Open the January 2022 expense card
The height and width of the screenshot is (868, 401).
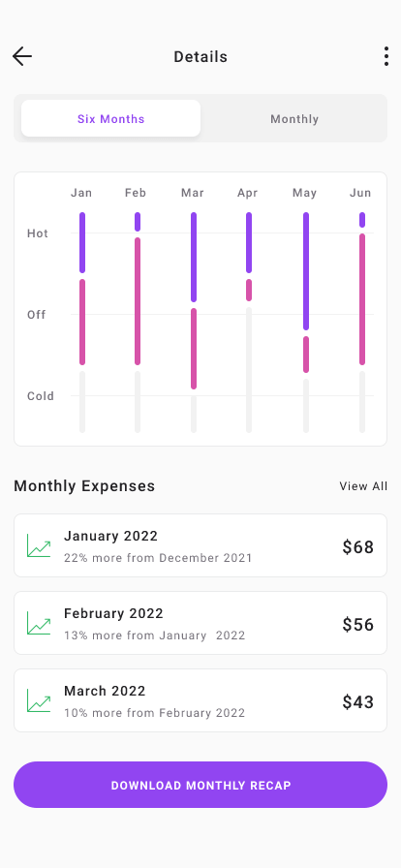point(200,545)
